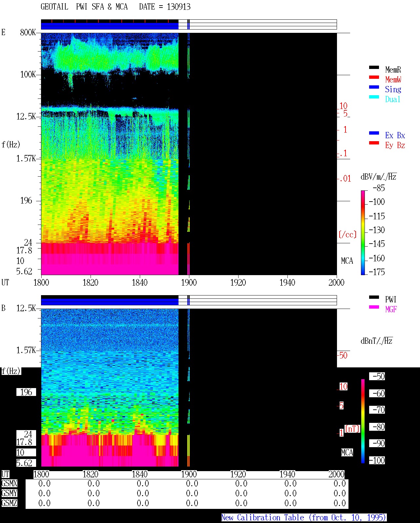Click the blue Sing legend swatch
Screen dimensions: 420x523
click(x=374, y=87)
